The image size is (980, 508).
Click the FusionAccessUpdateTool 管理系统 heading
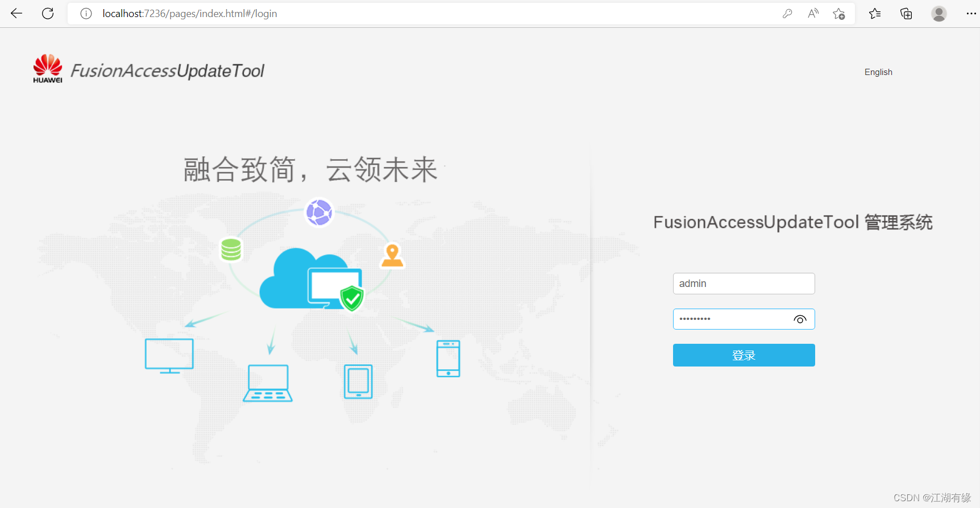793,222
